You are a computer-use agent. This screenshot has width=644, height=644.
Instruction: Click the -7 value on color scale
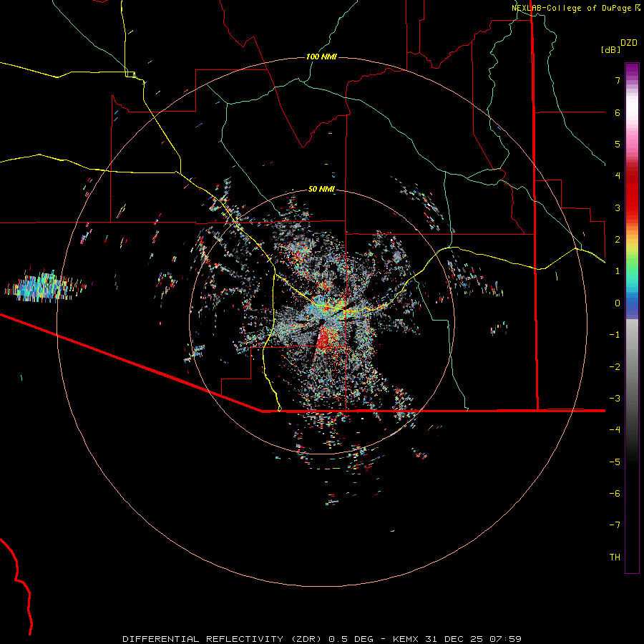pos(615,525)
